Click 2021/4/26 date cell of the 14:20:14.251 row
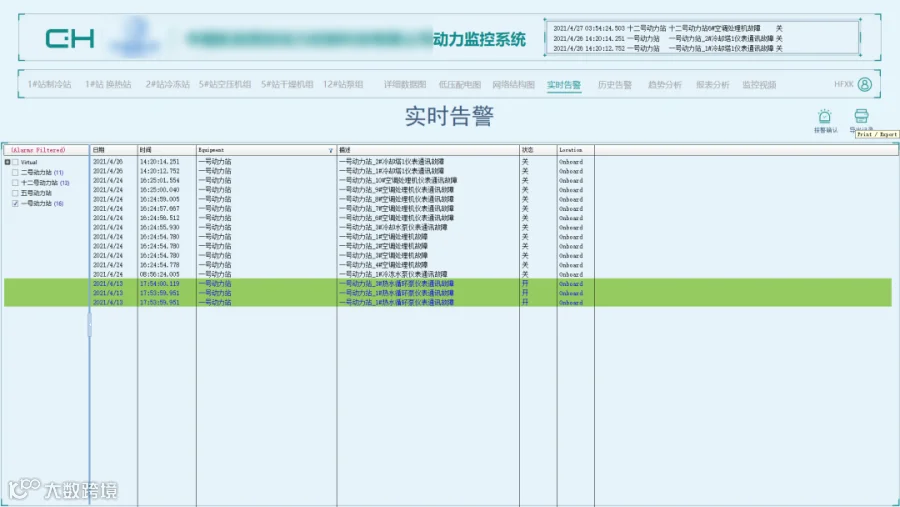The image size is (900, 507). tap(108, 162)
